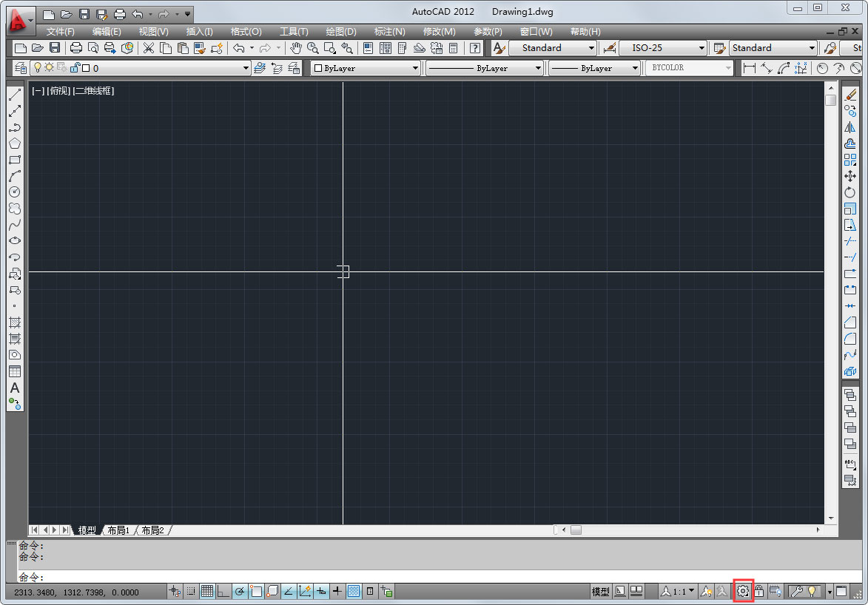The image size is (868, 605).
Task: Select the Multiline Text tool
Action: [x=15, y=388]
